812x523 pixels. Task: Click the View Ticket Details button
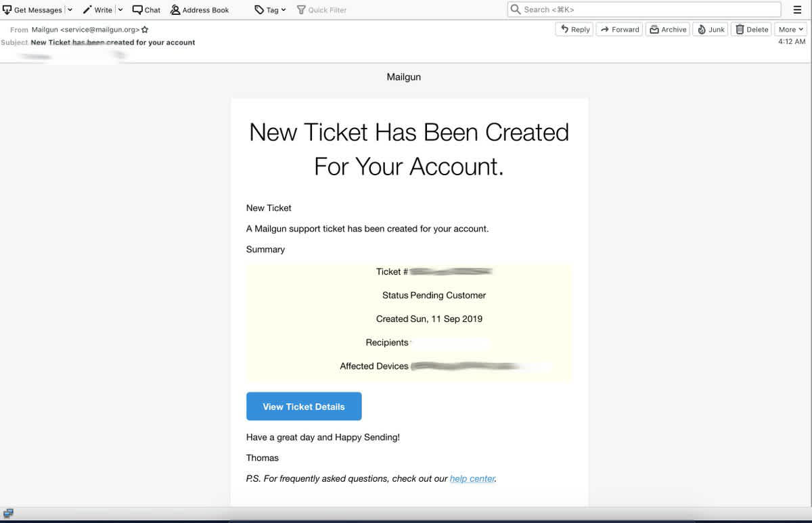click(303, 406)
